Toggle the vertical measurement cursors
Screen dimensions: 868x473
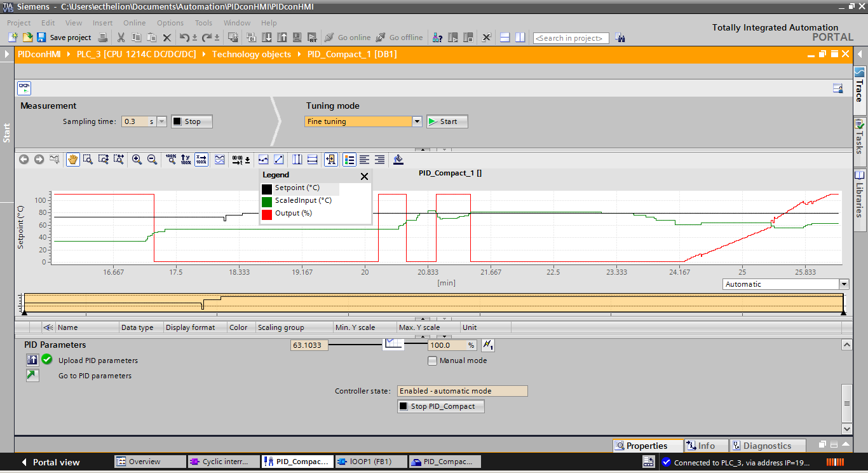pos(297,160)
